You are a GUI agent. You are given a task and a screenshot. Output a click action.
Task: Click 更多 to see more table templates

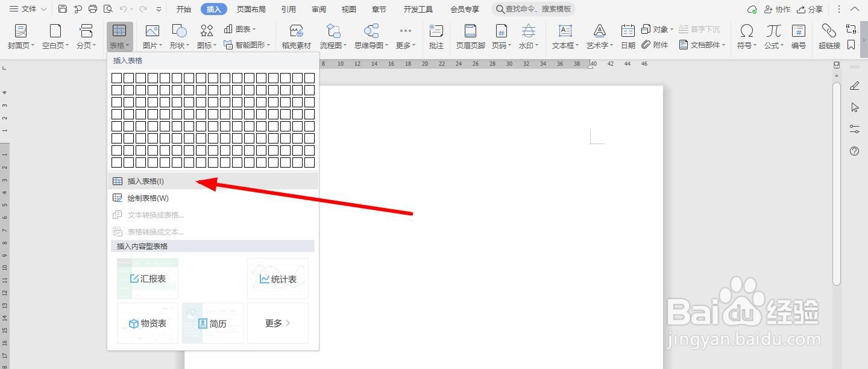(x=277, y=323)
